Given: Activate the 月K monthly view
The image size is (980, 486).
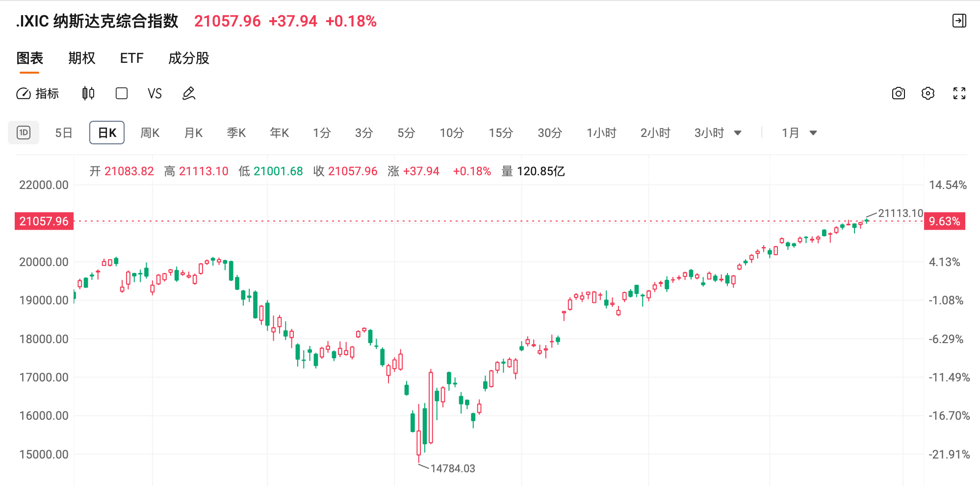Looking at the screenshot, I should point(193,133).
